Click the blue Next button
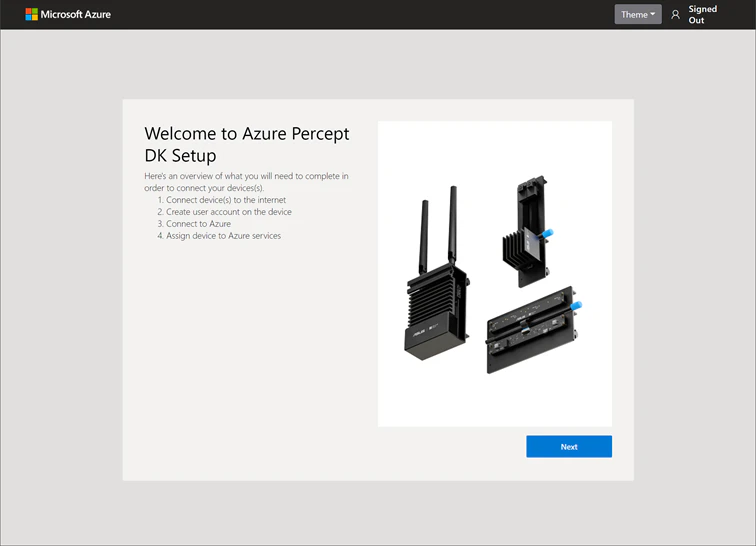756x546 pixels. 569,447
